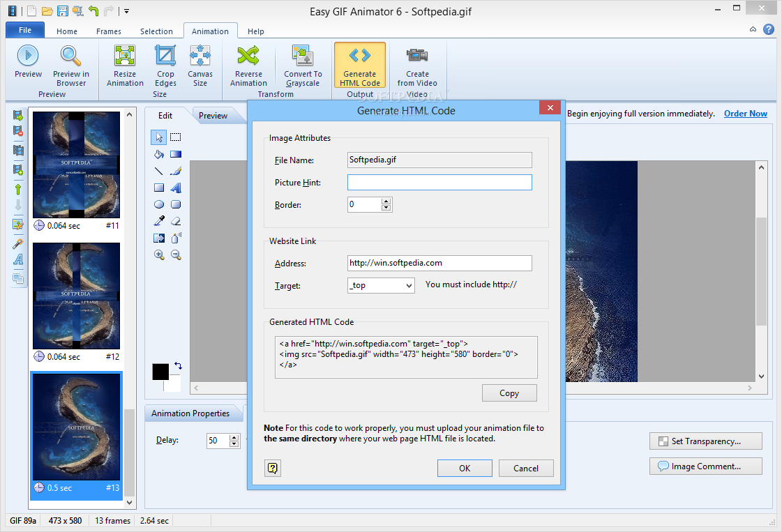Undo with the green arrow icon
The width and height of the screenshot is (782, 532).
point(93,11)
